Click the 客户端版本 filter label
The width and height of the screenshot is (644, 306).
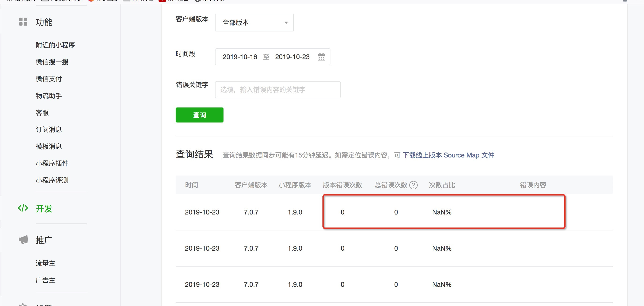click(192, 19)
